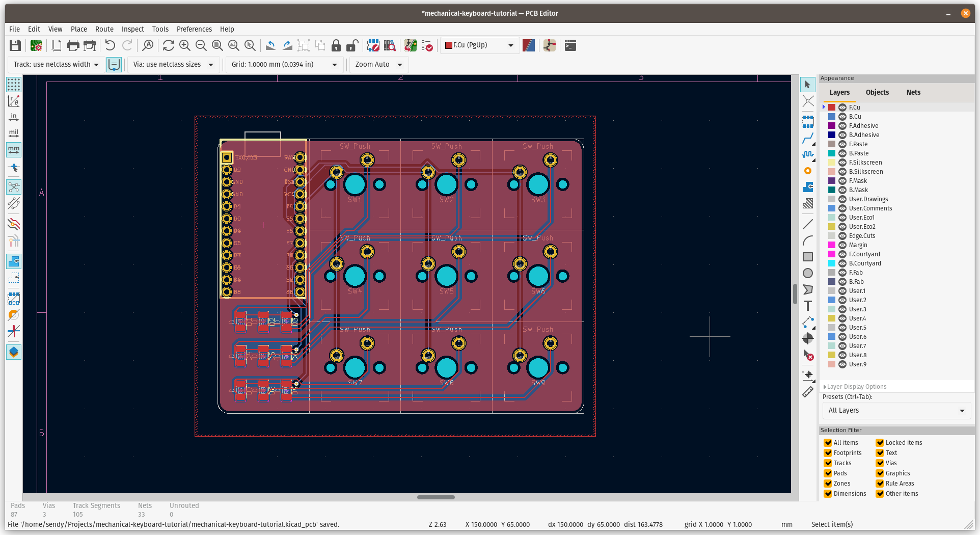Uncheck Tracks in the Selection Filter

pos(828,463)
